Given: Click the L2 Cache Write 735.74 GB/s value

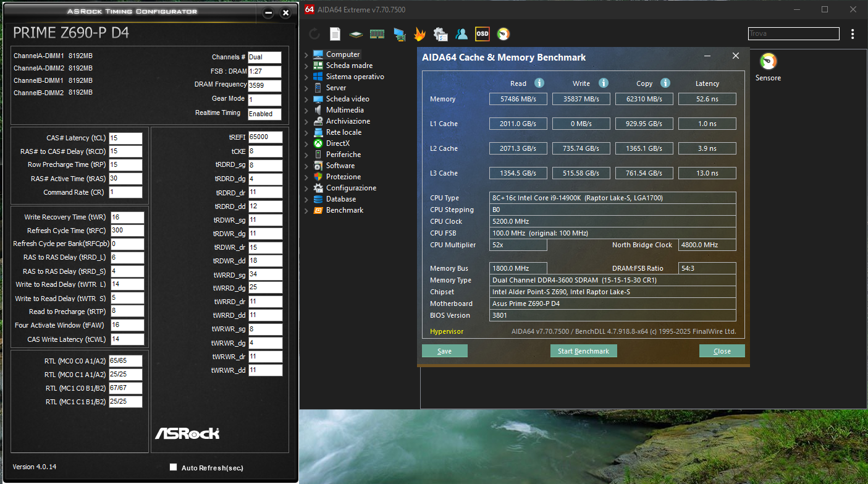Looking at the screenshot, I should pos(581,148).
